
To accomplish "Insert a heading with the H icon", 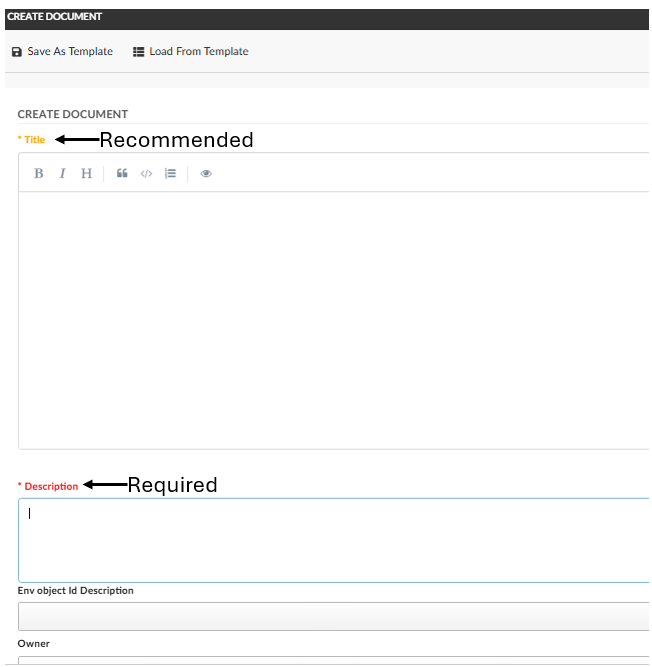I will tap(86, 173).
